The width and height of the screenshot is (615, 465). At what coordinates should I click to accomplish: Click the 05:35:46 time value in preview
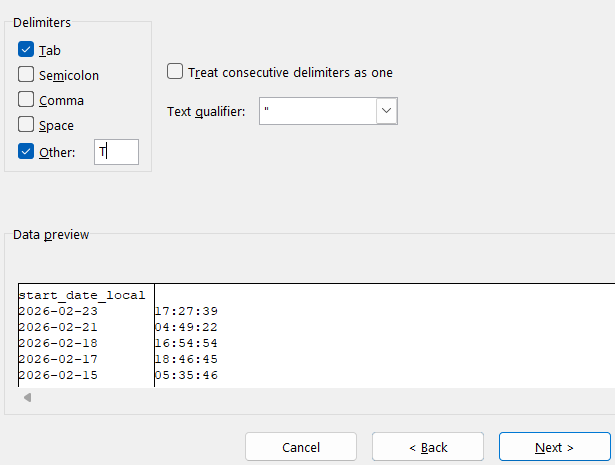(x=187, y=375)
